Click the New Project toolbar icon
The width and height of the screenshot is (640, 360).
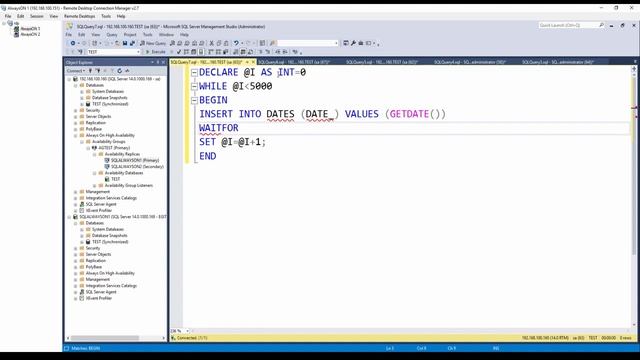(x=95, y=43)
